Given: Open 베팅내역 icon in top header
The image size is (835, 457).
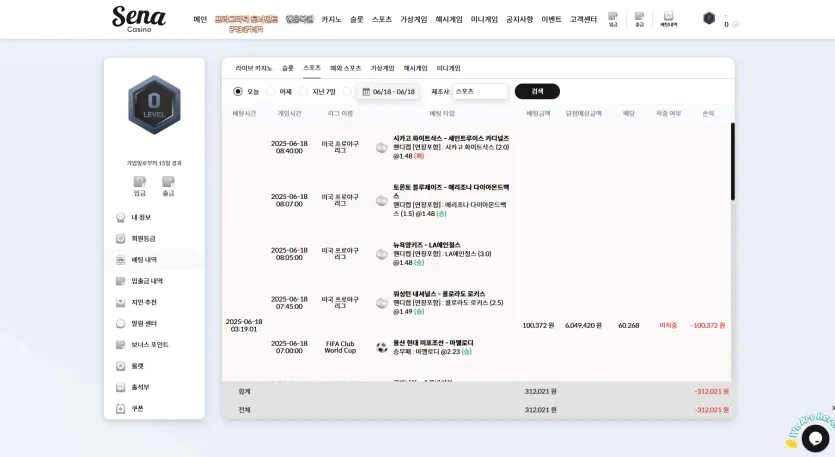Looking at the screenshot, I should (668, 19).
